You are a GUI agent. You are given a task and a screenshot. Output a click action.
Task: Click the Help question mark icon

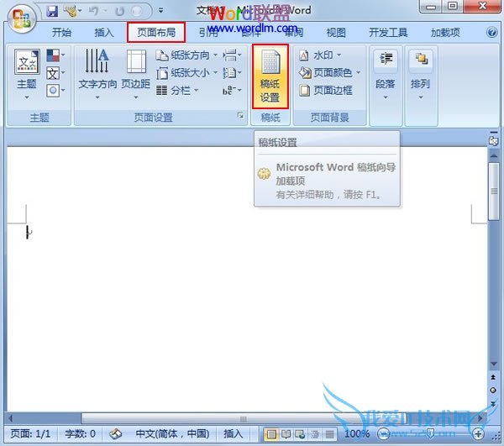[491, 33]
